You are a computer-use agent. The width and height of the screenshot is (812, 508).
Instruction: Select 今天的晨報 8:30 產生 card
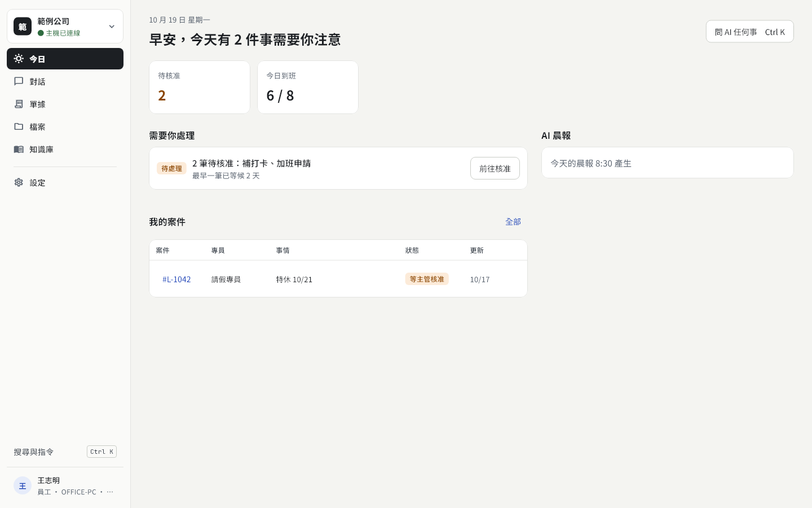668,163
